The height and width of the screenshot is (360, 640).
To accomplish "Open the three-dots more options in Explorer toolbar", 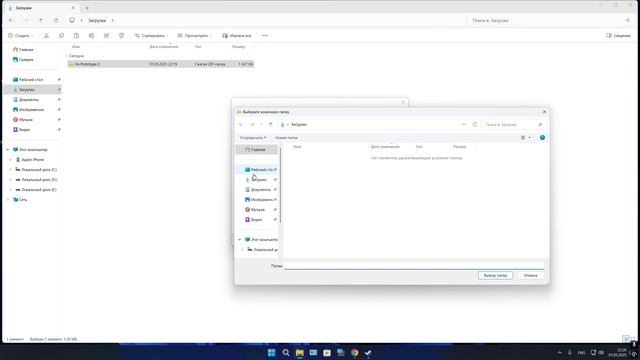I will click(265, 36).
